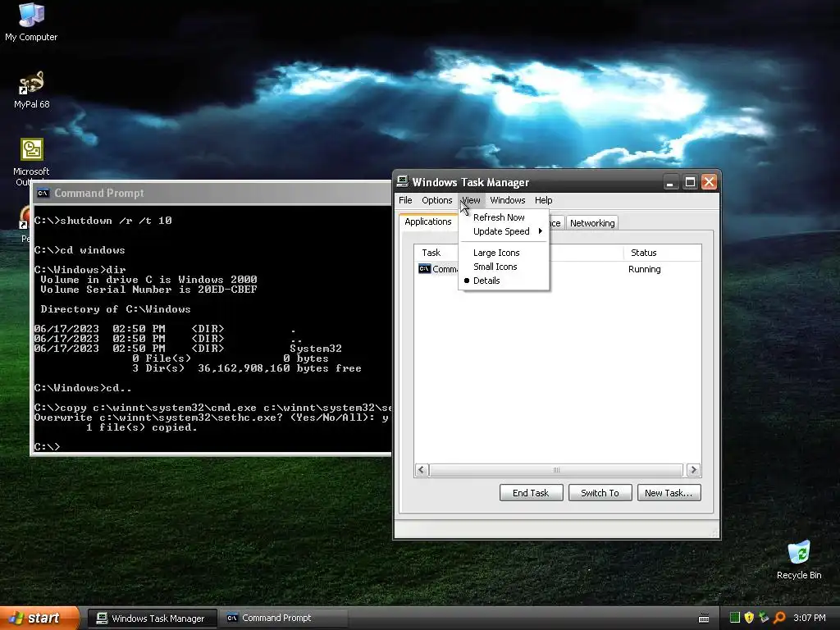
Task: Click the orange magnifier tray icon
Action: click(779, 618)
